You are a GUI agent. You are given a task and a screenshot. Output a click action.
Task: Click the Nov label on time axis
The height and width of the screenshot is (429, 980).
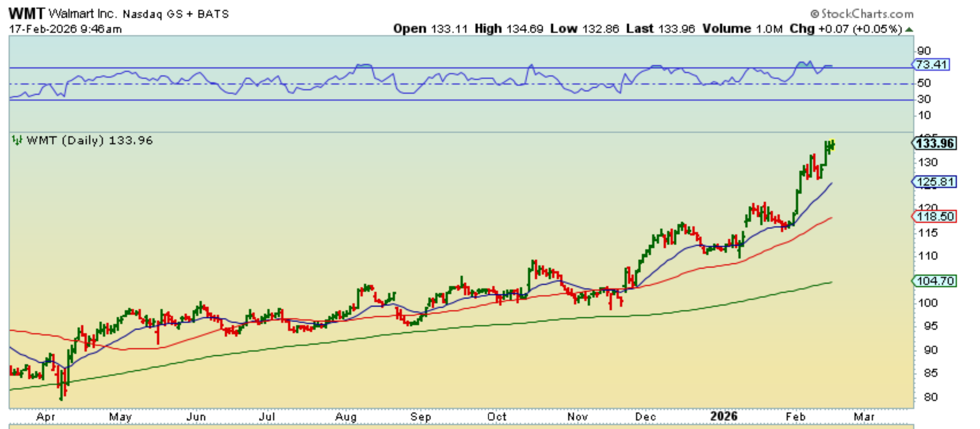pyautogui.click(x=578, y=417)
